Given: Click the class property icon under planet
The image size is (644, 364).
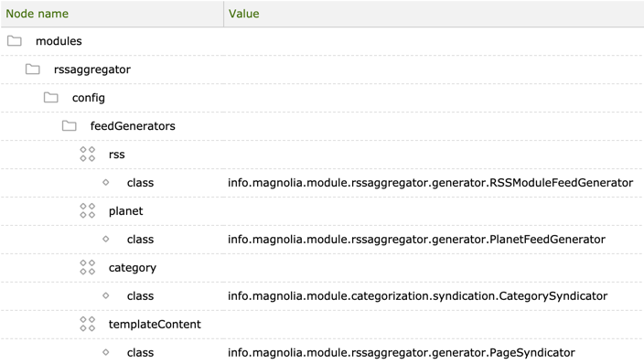Looking at the screenshot, I should click(x=106, y=239).
